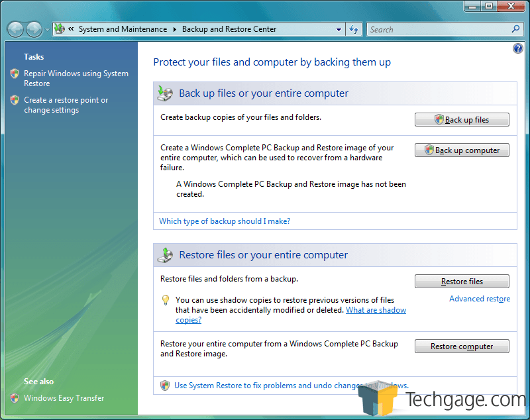The width and height of the screenshot is (530, 420).
Task: Click the Forward navigation arrow
Action: click(x=34, y=29)
